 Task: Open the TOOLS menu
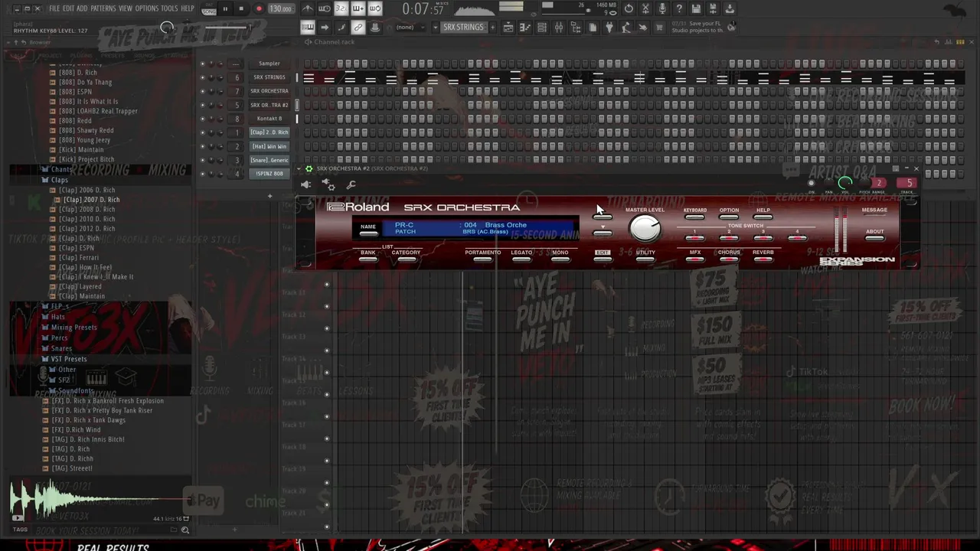(169, 8)
